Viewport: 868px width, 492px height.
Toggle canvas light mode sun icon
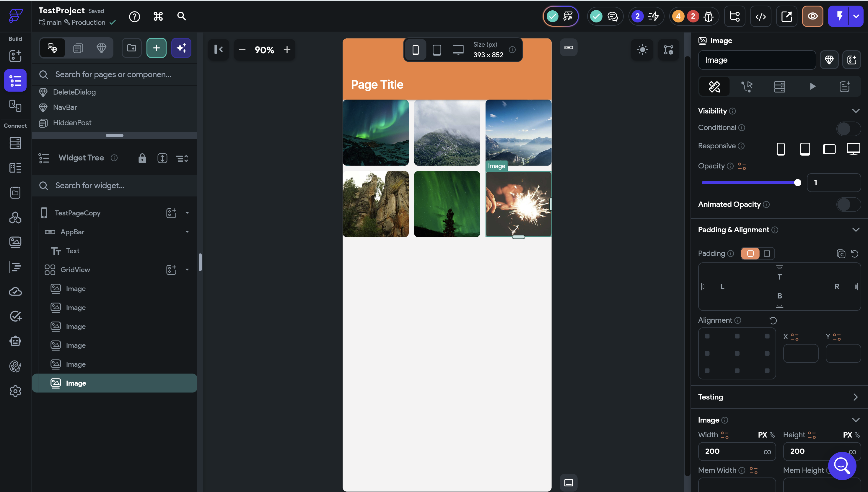(642, 50)
